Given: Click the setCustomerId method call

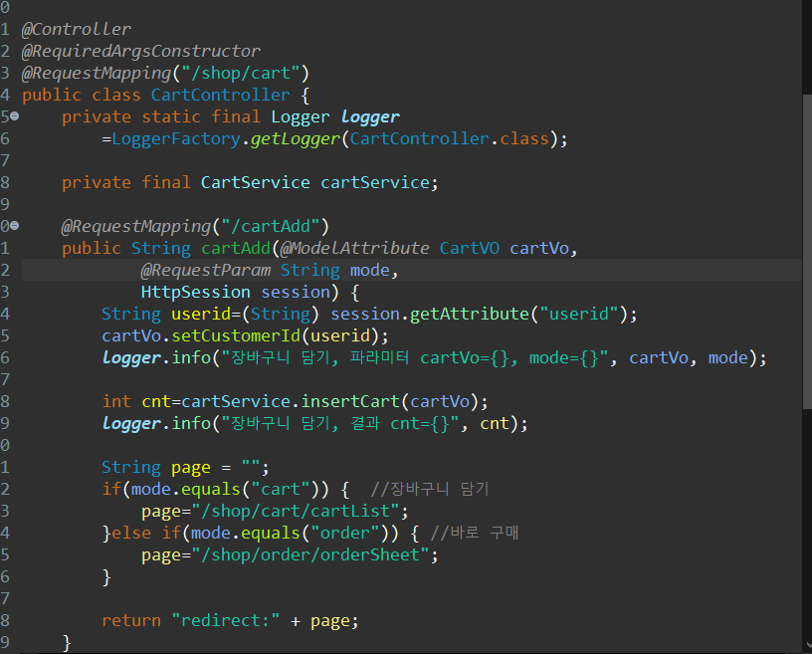Looking at the screenshot, I should click(x=236, y=335).
